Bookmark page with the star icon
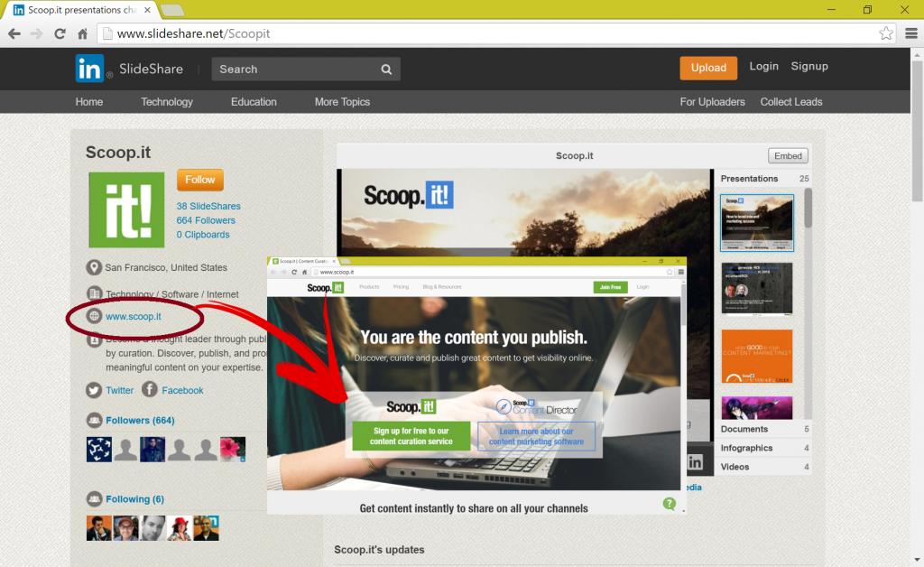 point(886,33)
